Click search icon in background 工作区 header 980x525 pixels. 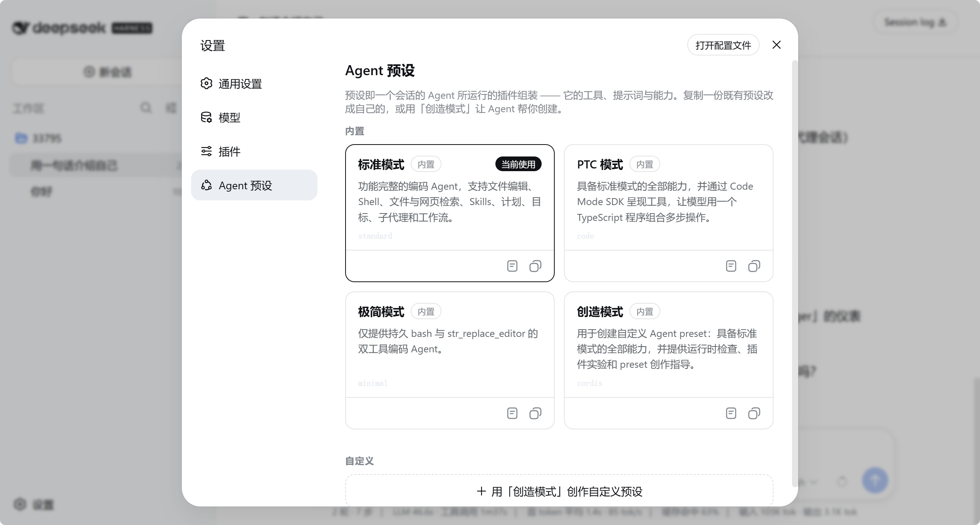tap(146, 108)
